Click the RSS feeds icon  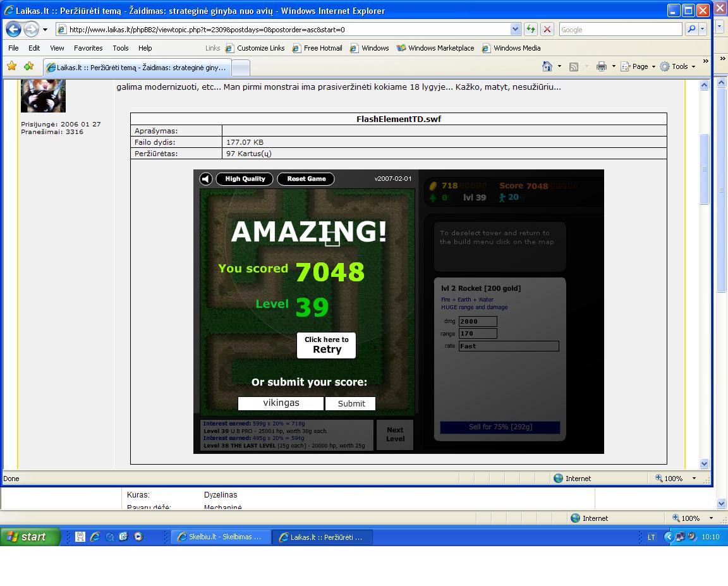(x=574, y=66)
